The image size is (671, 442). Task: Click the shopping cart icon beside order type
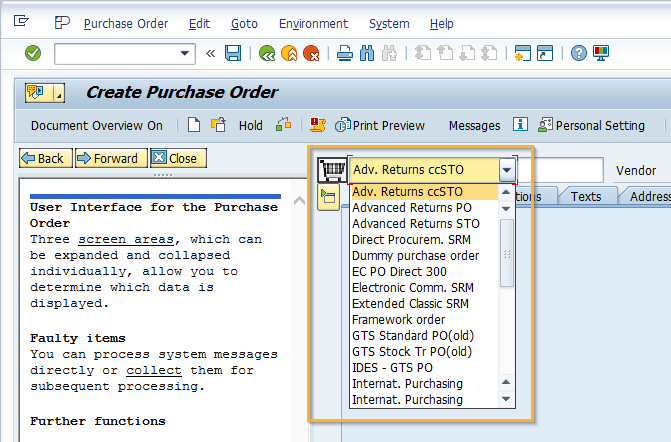coord(330,170)
